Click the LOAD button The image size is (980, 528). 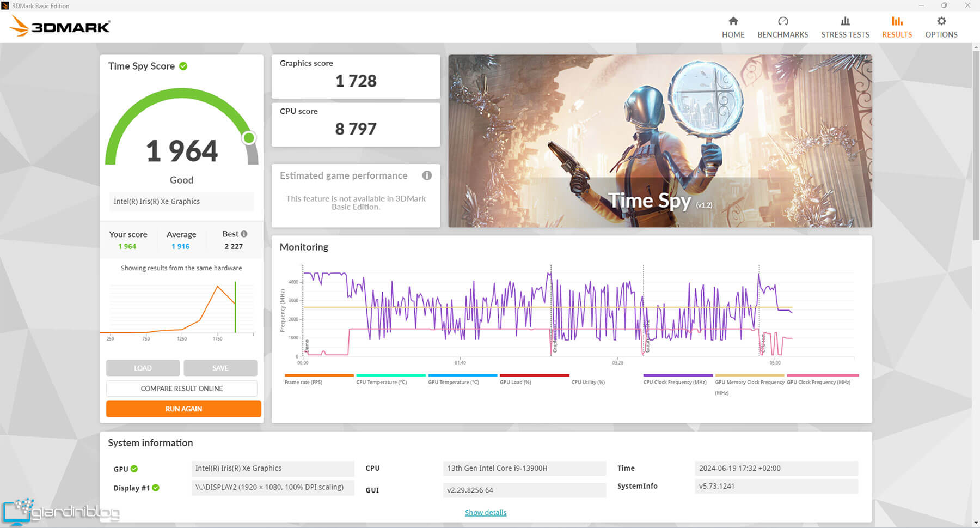(x=143, y=368)
